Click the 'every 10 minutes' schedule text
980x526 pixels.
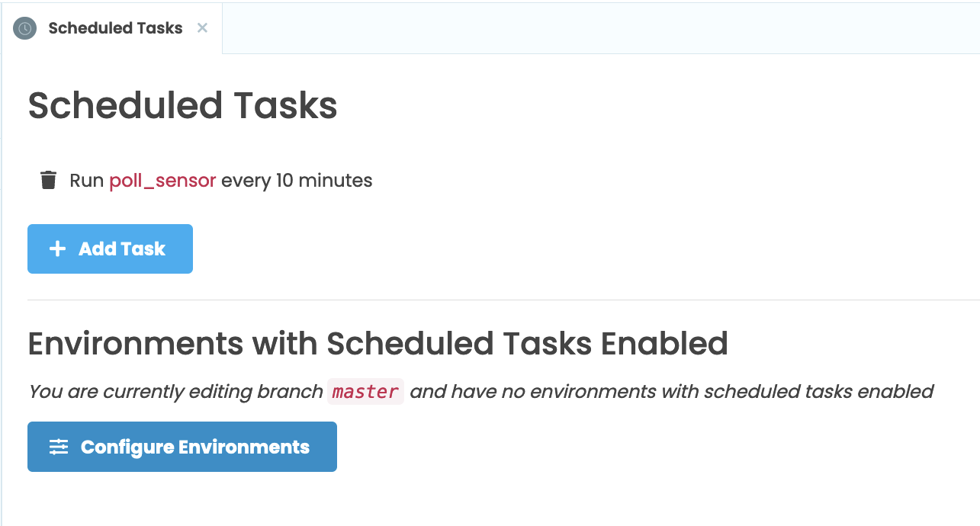(x=296, y=180)
